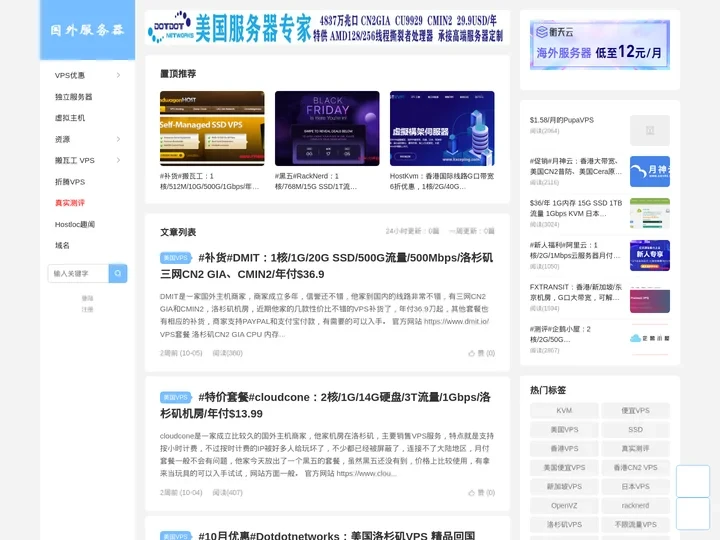Focus the 输入关键字 search field
This screenshot has height=540, width=720.
tap(78, 273)
